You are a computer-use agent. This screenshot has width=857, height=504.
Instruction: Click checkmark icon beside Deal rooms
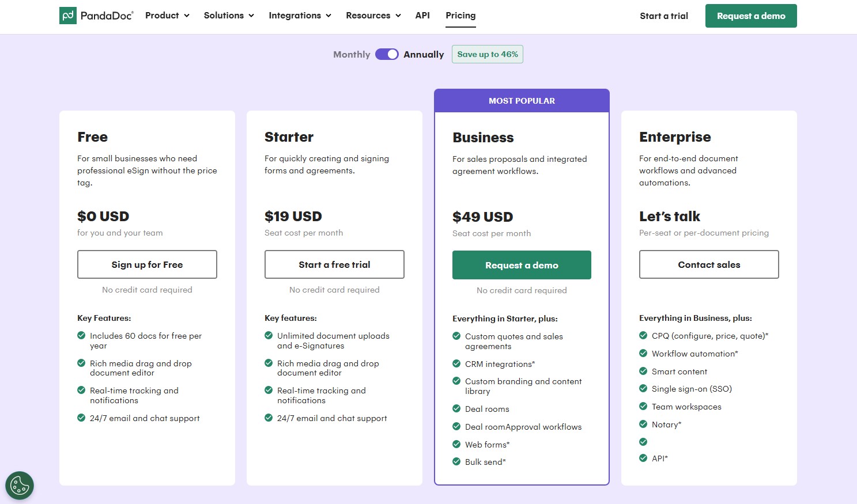pyautogui.click(x=456, y=408)
